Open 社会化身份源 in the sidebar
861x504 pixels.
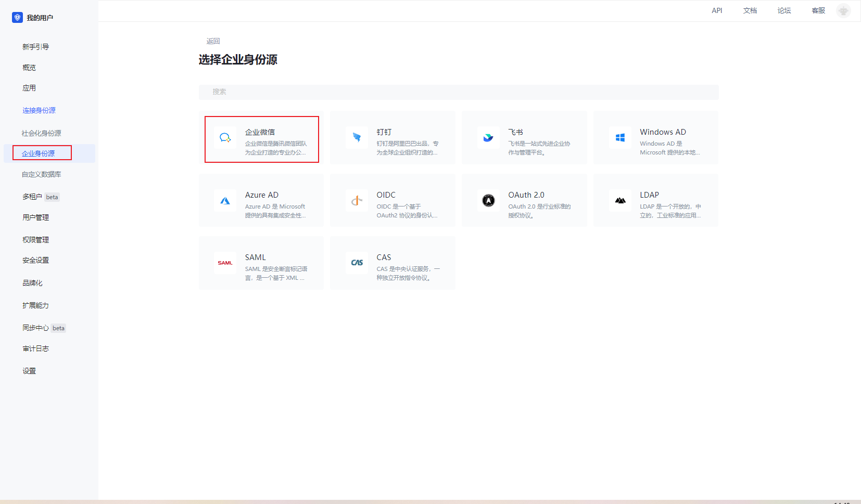(41, 133)
